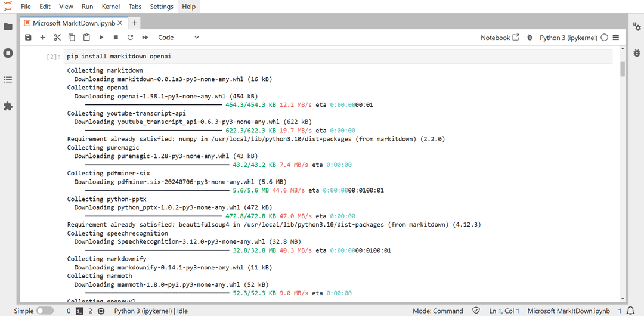The height and width of the screenshot is (316, 644).
Task: Open the toolbar hamburger menu icon
Action: pyautogui.click(x=615, y=38)
